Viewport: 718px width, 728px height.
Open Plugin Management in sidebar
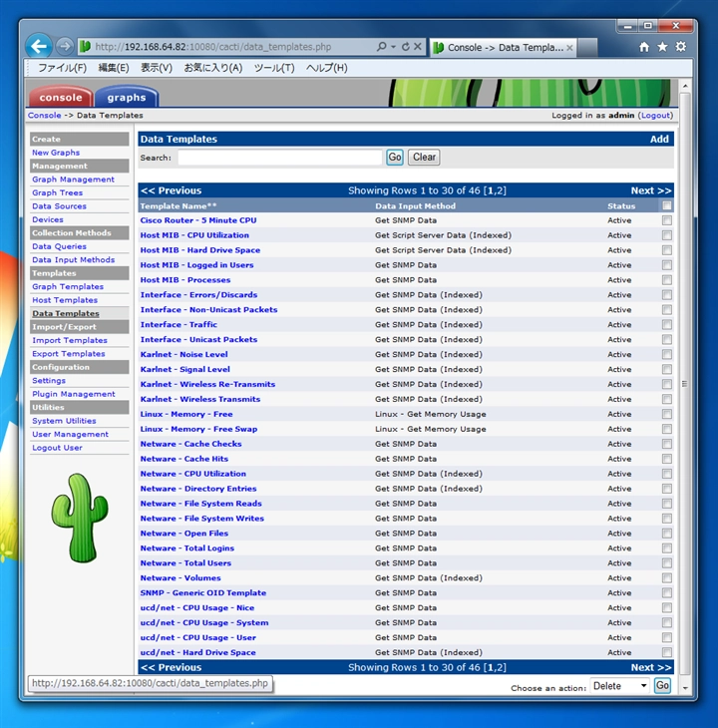[x=74, y=394]
